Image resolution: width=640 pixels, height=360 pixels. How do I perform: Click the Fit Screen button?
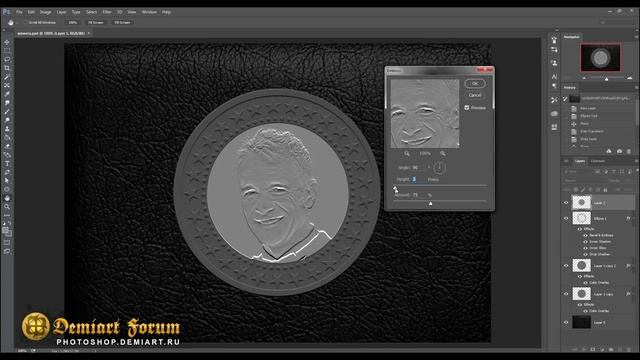(96, 22)
